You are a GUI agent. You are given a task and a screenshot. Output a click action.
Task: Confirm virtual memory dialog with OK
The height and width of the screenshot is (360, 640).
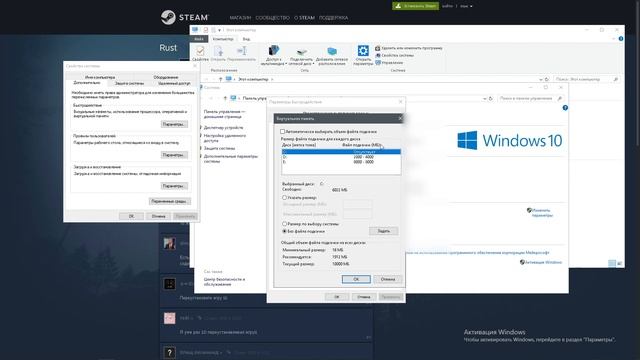tap(356, 279)
